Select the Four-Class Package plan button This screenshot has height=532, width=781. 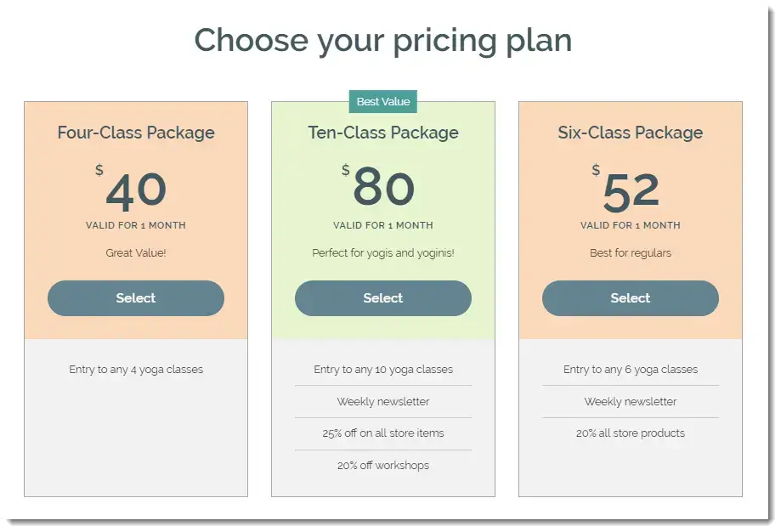(135, 298)
